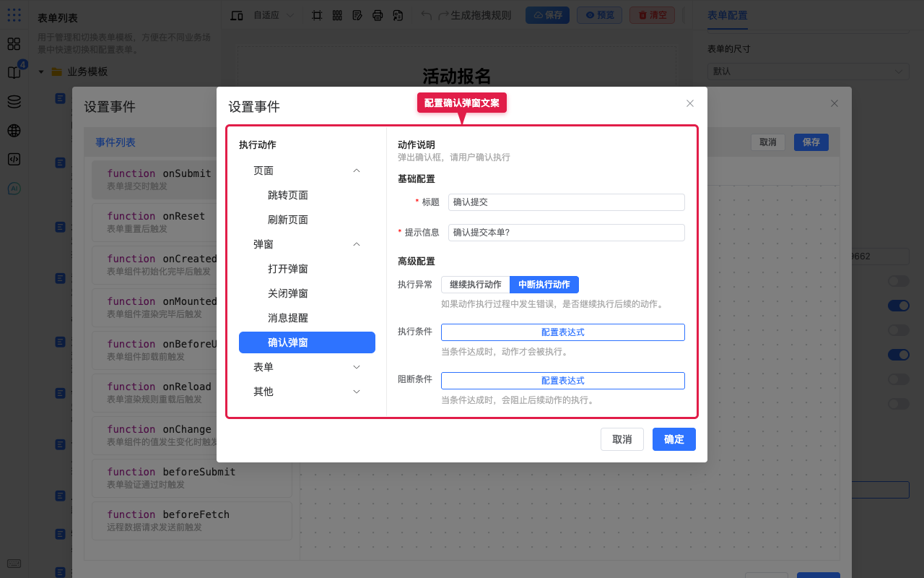The height and width of the screenshot is (578, 924).
Task: Click the redo arrow in the toolbar
Action: point(444,15)
